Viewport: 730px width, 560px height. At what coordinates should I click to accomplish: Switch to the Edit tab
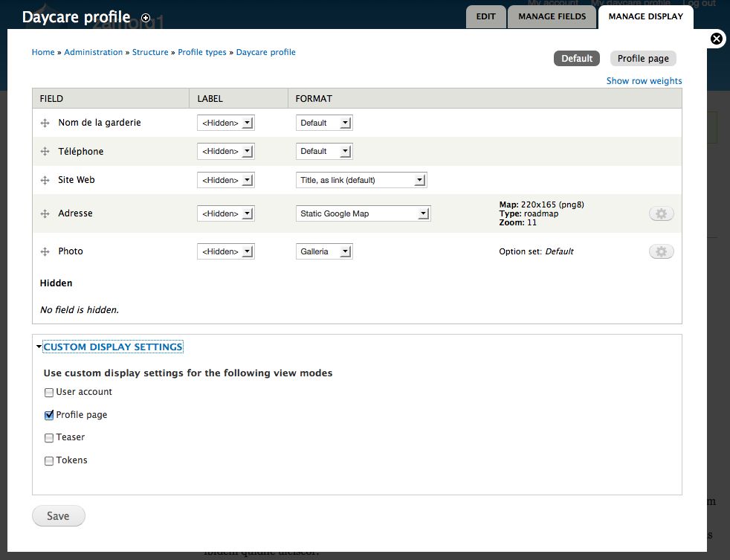485,16
